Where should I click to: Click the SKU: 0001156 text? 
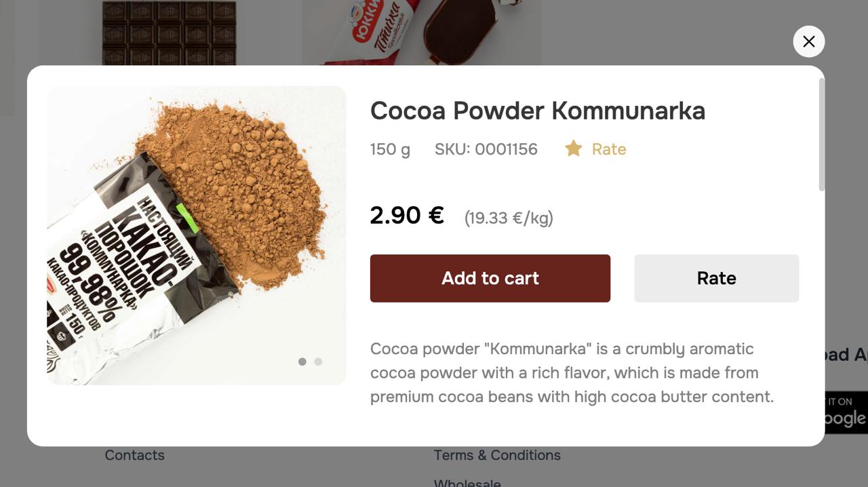tap(486, 149)
